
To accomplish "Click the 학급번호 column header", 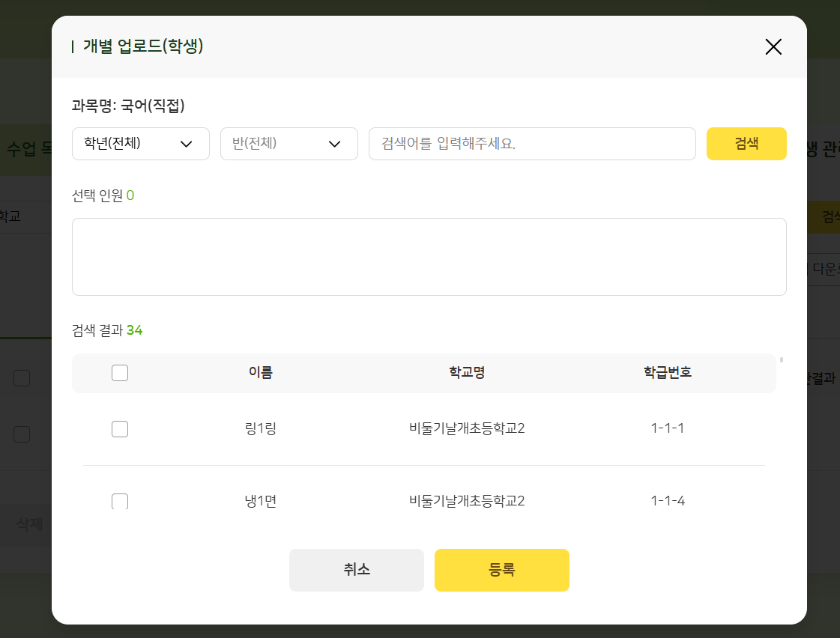I will [668, 373].
